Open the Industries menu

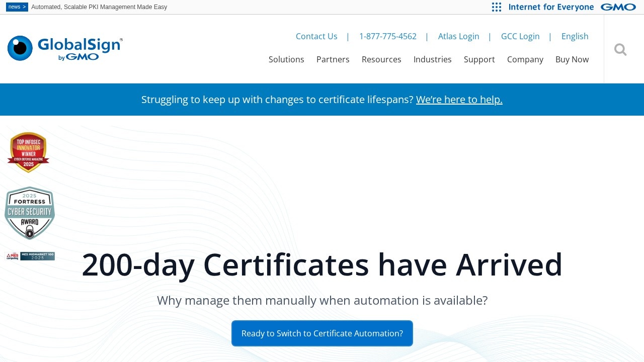[x=433, y=59]
